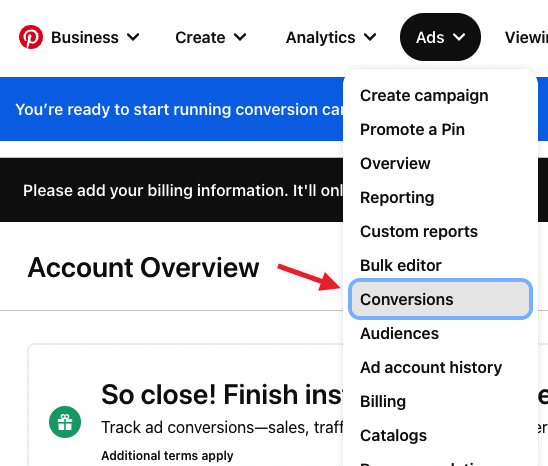Click the Pinterest logo icon
Screen dimensions: 548x466
pos(31,37)
